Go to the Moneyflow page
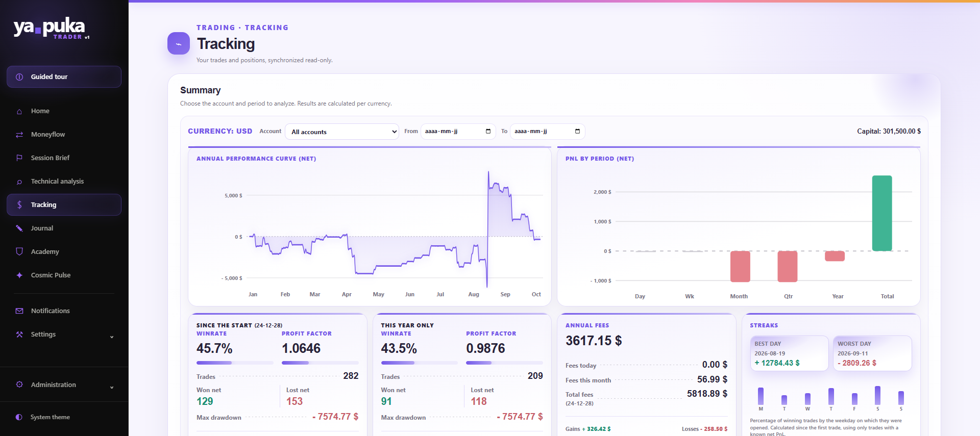The width and height of the screenshot is (980, 436). click(x=64, y=135)
